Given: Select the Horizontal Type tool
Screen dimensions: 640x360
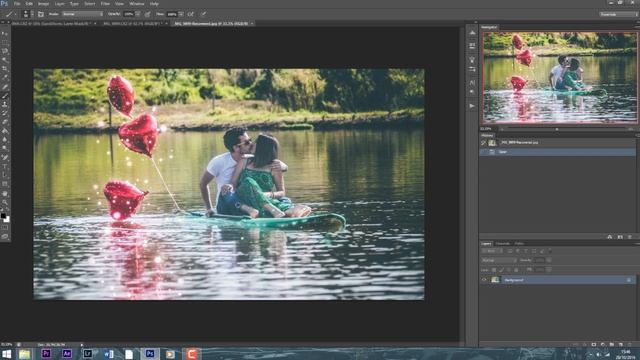Looking at the screenshot, I should click(5, 167).
